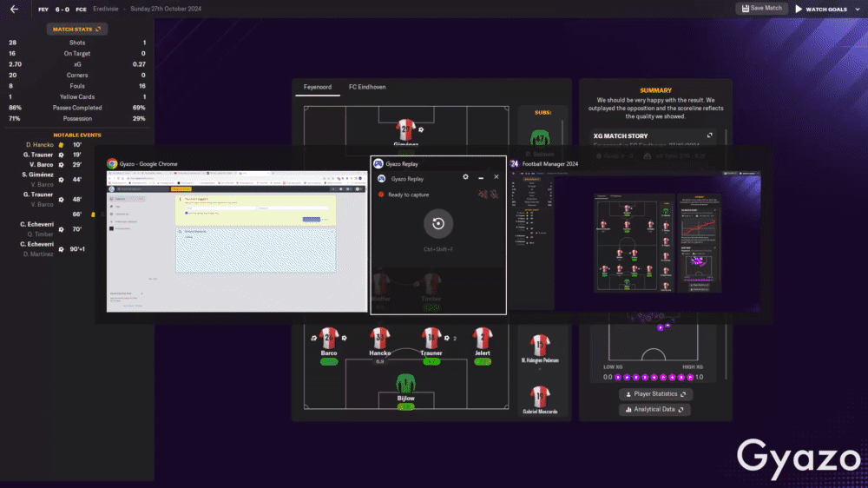Open Gyazo Replay settings gear
Screen dimensions: 868x488
coord(465,176)
